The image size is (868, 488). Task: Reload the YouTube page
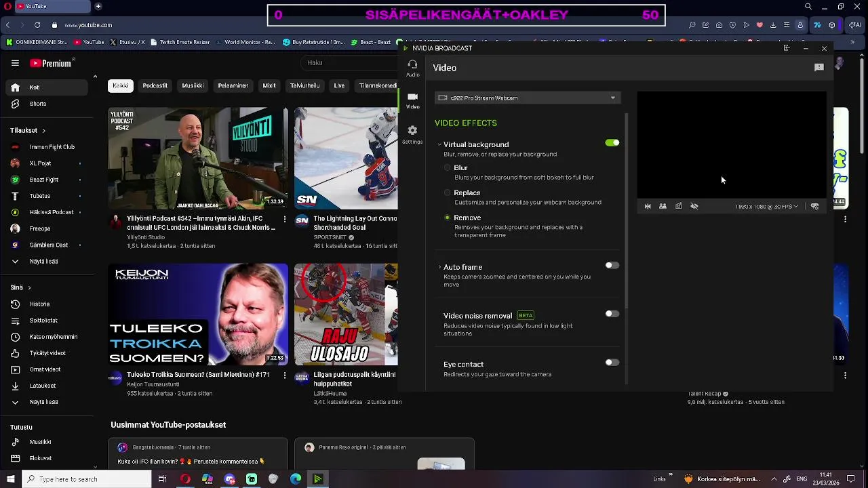click(x=37, y=25)
